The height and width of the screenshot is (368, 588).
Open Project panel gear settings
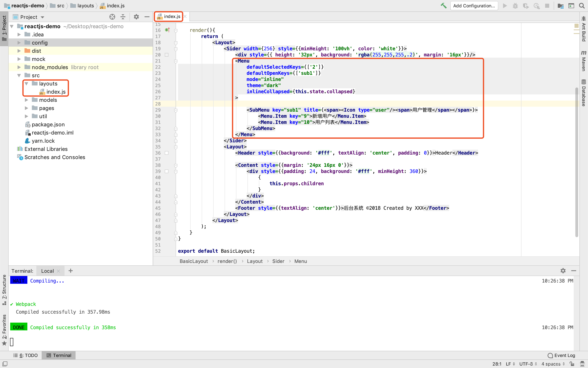pyautogui.click(x=136, y=17)
